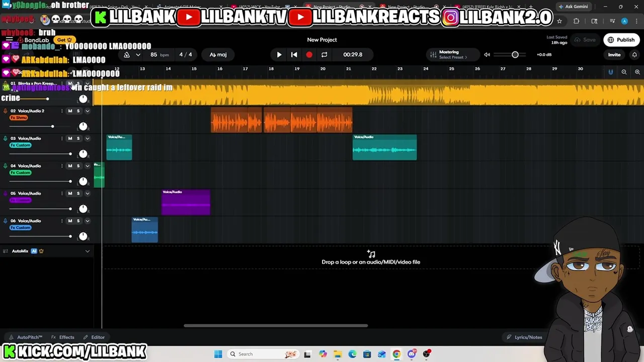Image resolution: width=644 pixels, height=362 pixels.
Task: Open the Editor tab
Action: (94, 337)
